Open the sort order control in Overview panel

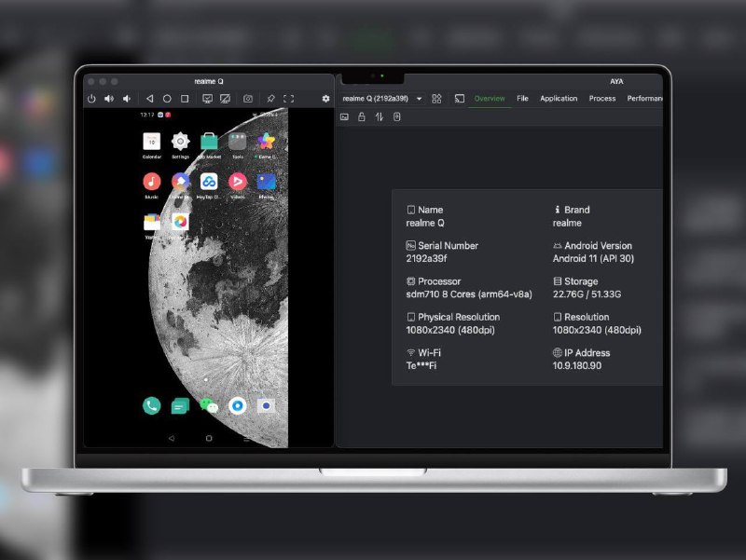tap(380, 116)
